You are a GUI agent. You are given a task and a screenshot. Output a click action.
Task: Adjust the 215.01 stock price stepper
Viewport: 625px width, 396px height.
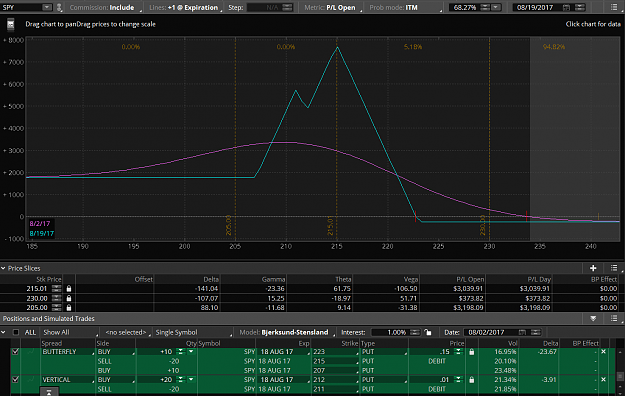click(x=56, y=288)
